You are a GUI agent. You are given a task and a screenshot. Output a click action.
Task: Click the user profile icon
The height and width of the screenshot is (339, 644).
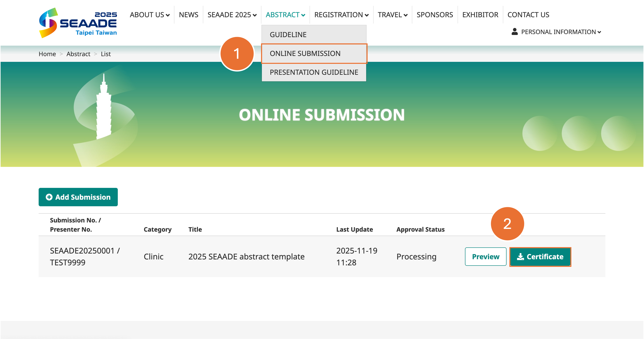(514, 32)
